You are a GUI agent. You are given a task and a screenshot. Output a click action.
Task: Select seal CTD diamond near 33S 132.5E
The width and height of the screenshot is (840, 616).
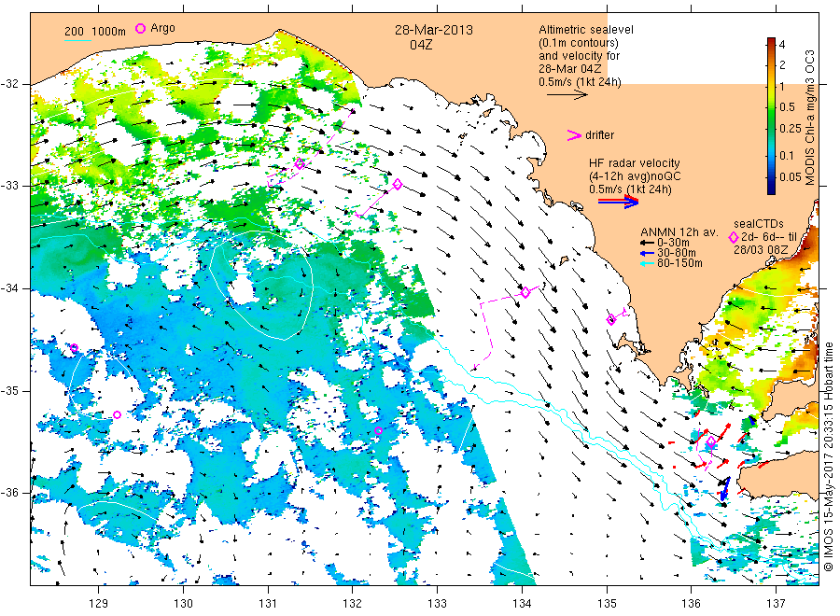coord(398,184)
